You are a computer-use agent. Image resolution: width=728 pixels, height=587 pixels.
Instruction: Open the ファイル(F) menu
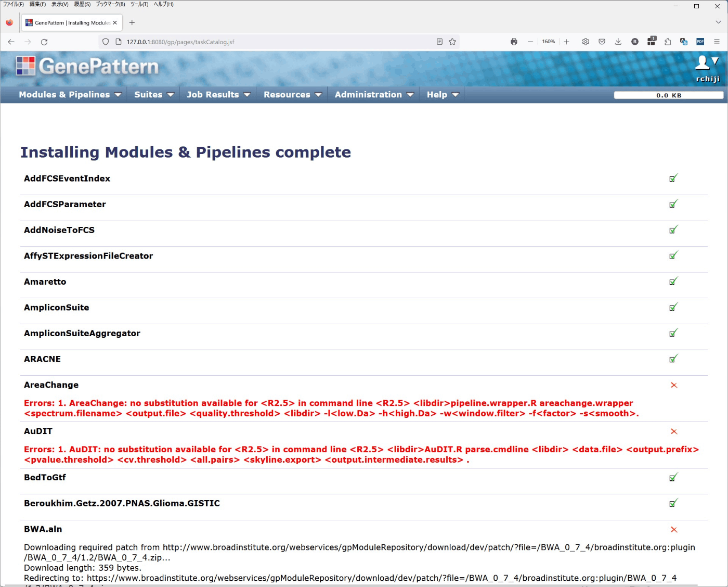14,4
